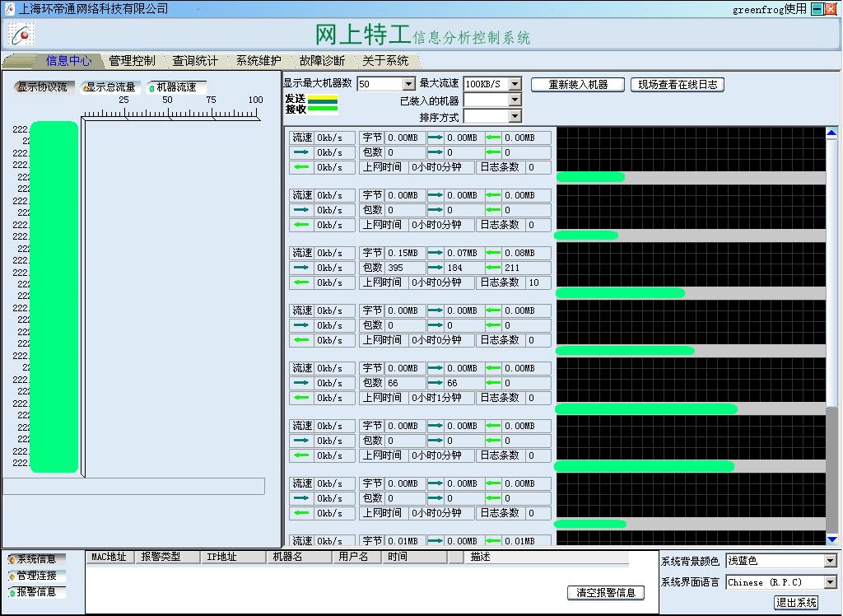Clear alarms with the 清空报警信息 button
Image resolution: width=843 pixels, height=616 pixels.
606,593
